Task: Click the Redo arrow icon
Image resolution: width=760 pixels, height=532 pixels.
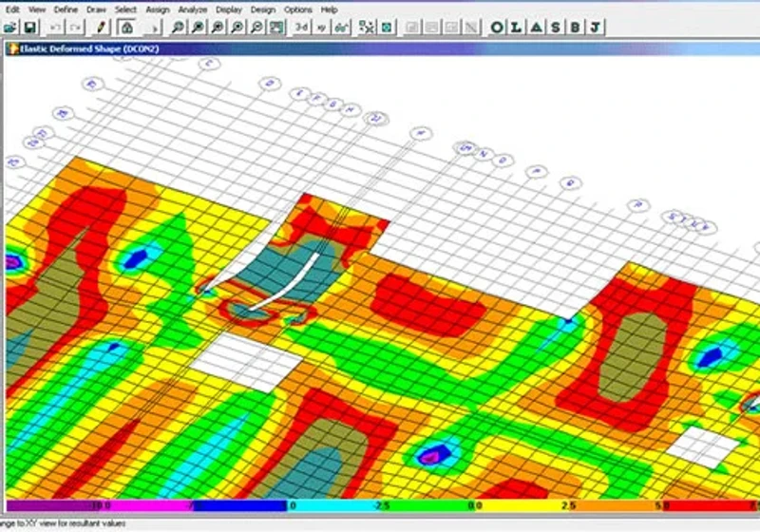Action: (76, 28)
